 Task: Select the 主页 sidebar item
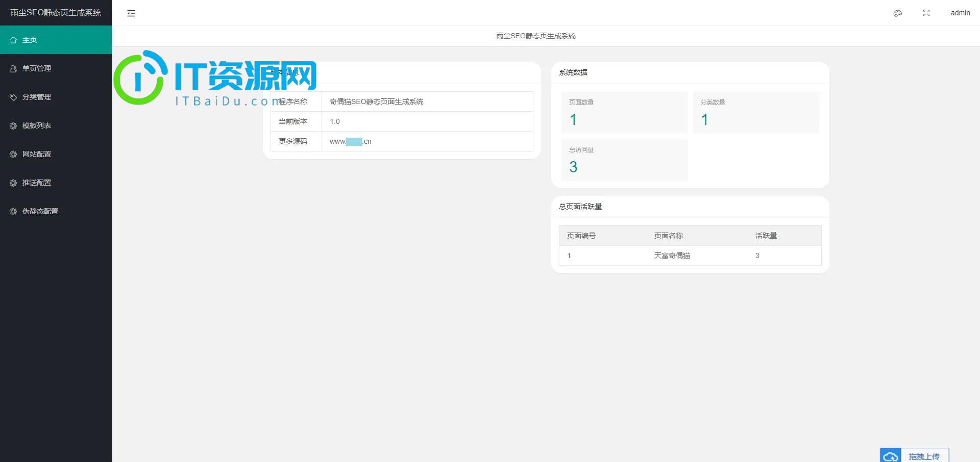[x=56, y=40]
